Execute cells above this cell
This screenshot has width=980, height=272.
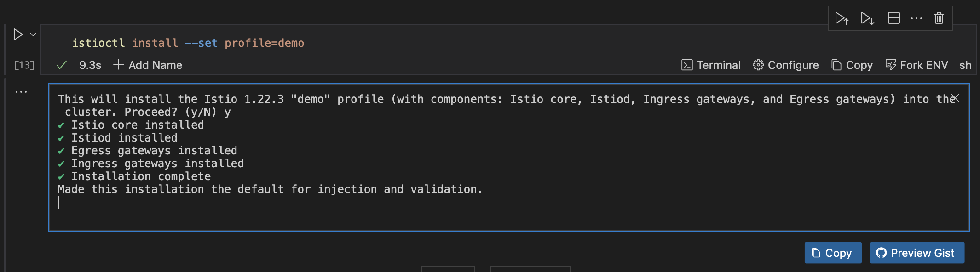842,18
